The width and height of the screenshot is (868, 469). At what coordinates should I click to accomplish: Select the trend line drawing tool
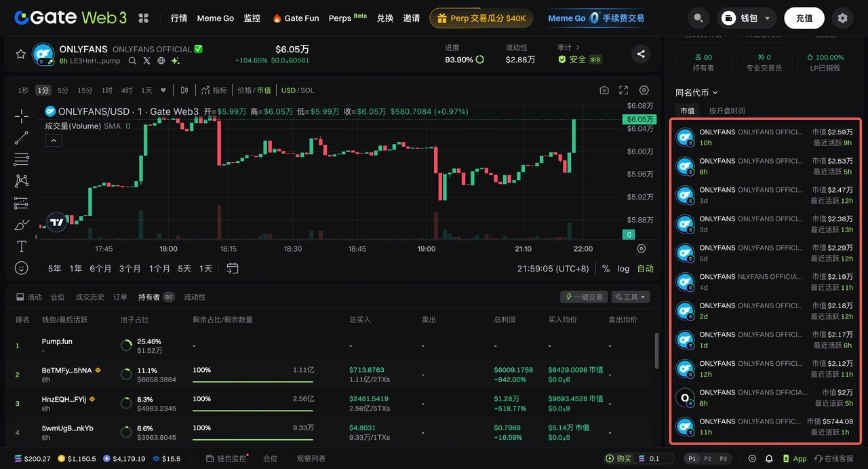(22, 138)
